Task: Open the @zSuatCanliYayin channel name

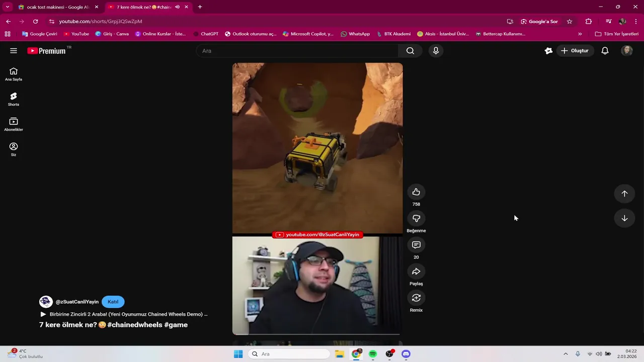Action: (77, 302)
